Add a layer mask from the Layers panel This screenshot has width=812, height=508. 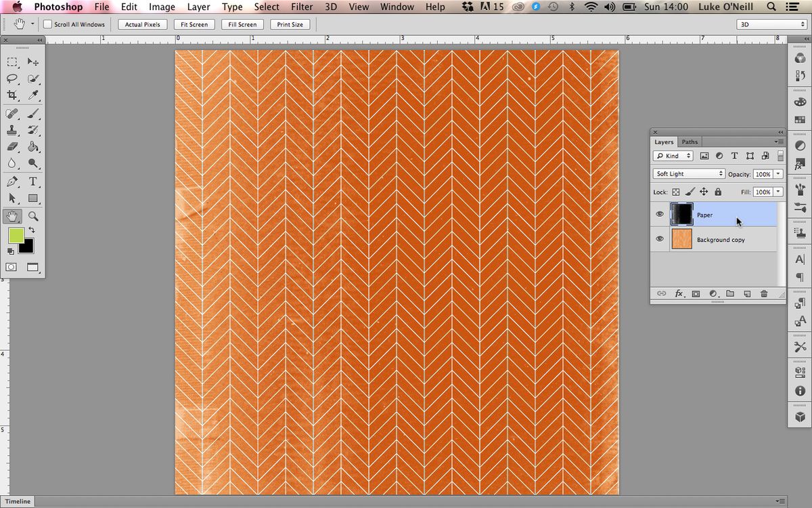click(696, 293)
